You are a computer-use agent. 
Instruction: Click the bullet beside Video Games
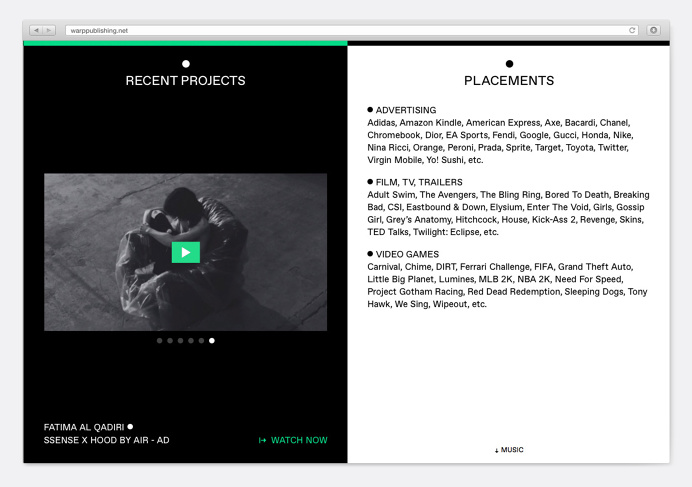370,254
